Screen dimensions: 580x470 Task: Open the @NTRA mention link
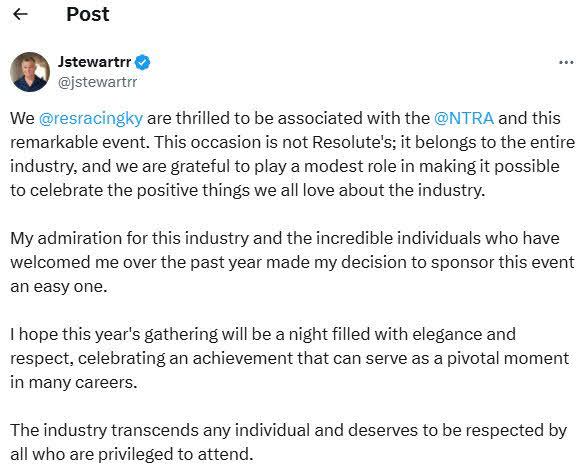point(464,118)
